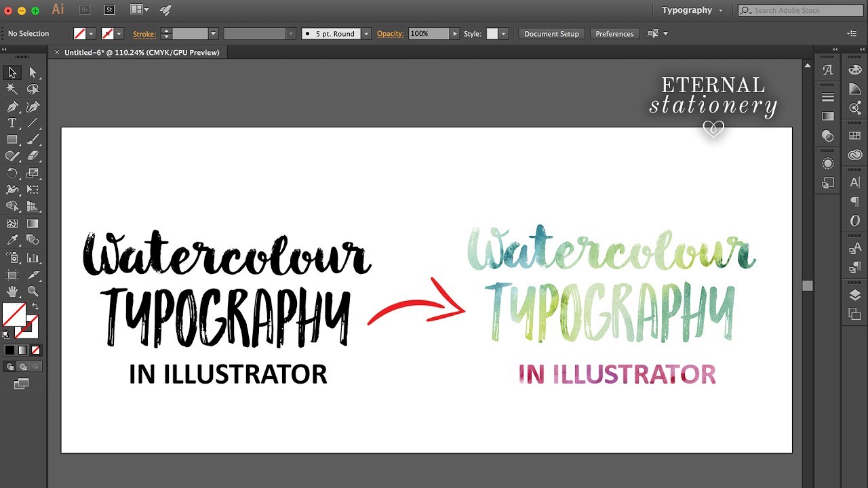Screen dimensions: 868x488
Task: Open the fill color dropdown arrow
Action: point(91,33)
